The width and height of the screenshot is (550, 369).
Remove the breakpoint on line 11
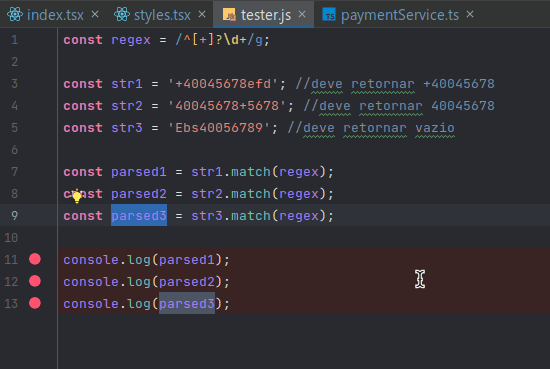(35, 259)
